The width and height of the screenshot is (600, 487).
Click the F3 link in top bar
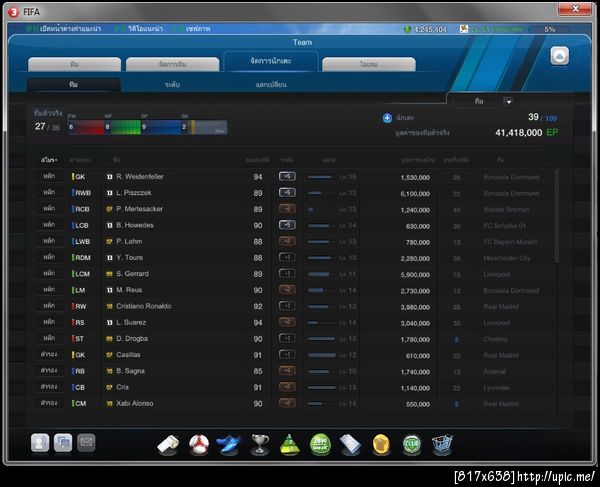click(x=191, y=29)
